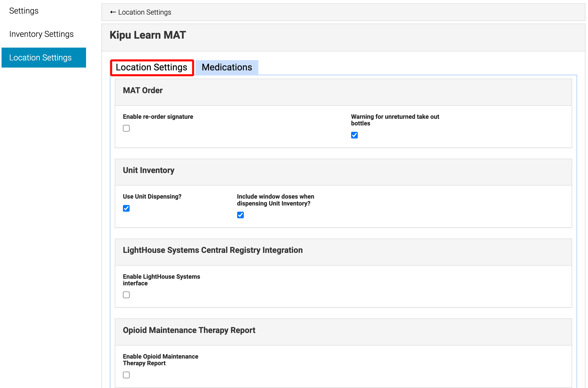Open Inventory Settings in the sidebar
This screenshot has height=388, width=588.
tap(41, 34)
